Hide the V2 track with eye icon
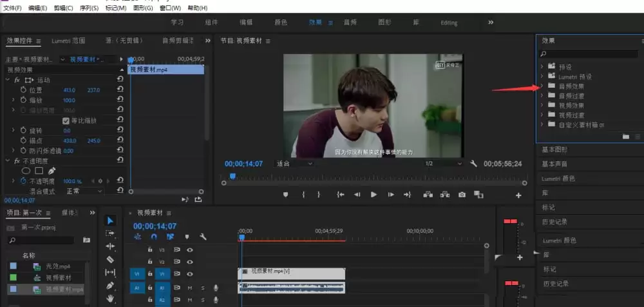The width and height of the screenshot is (644, 307). click(x=190, y=261)
